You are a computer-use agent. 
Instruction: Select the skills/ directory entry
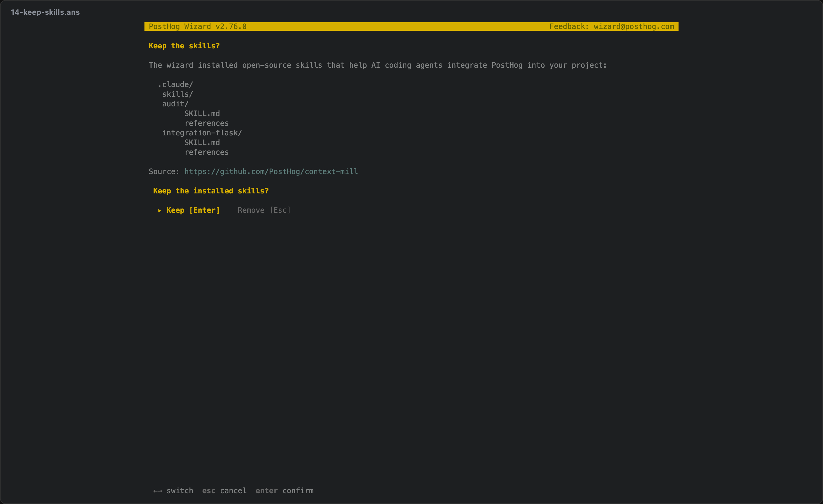coord(177,94)
